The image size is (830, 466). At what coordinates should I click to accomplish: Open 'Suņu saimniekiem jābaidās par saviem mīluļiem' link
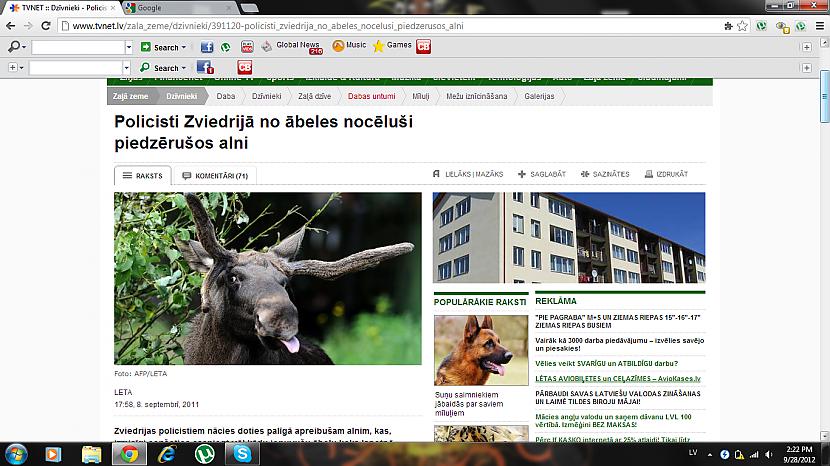coord(469,404)
